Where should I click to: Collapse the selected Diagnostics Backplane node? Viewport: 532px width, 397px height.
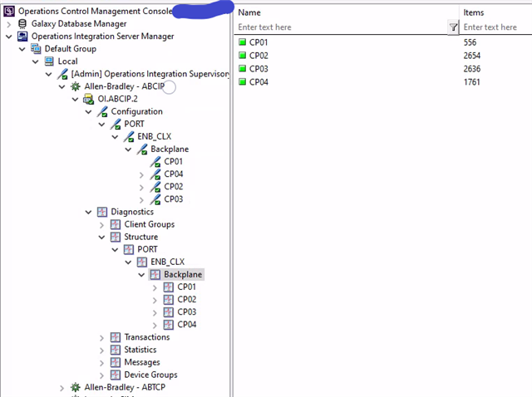pos(142,275)
